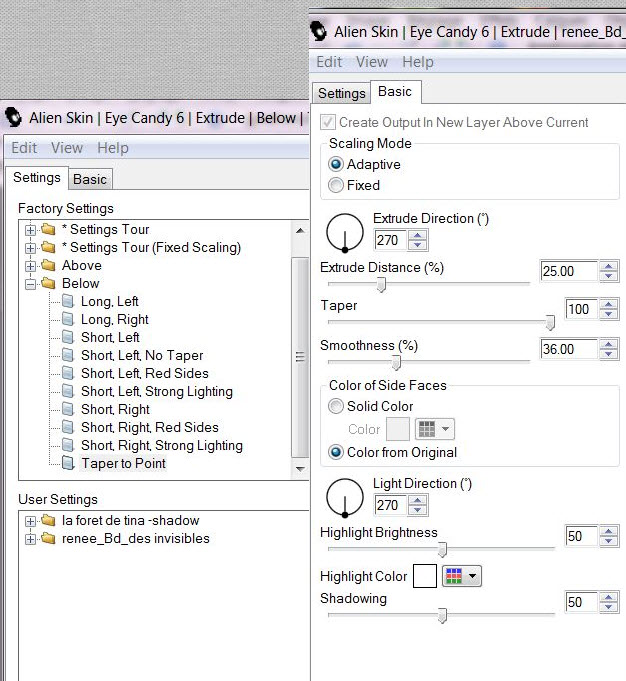The width and height of the screenshot is (626, 681).
Task: Click the folder icon next to Above
Action: tap(48, 265)
